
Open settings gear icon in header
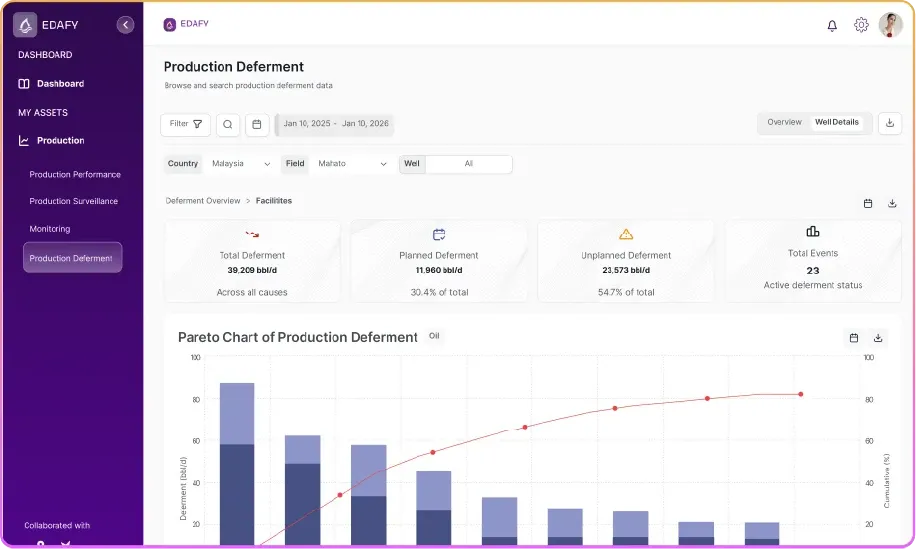tap(861, 25)
